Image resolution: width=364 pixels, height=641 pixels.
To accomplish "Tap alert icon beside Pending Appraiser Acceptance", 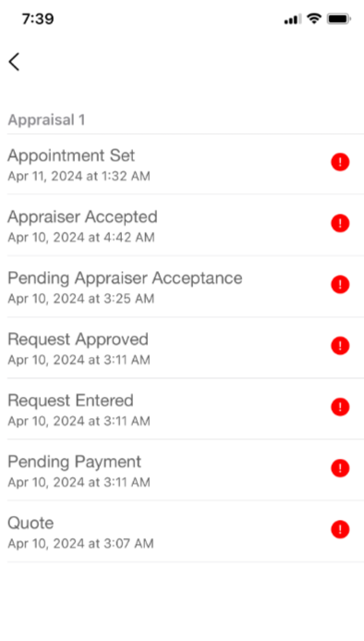I will pyautogui.click(x=340, y=285).
